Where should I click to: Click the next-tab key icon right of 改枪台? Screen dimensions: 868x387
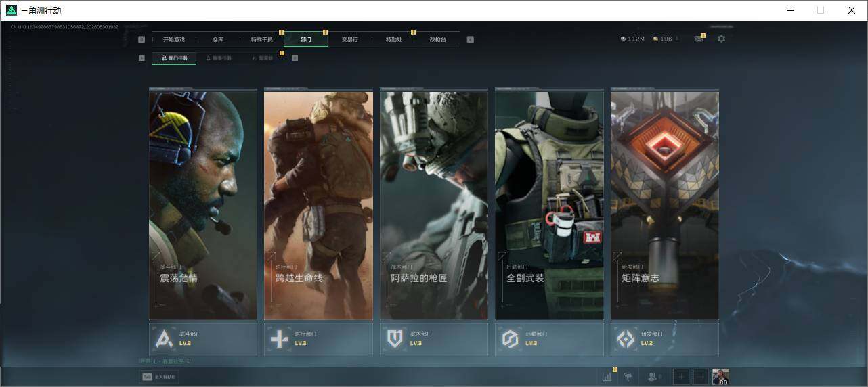click(471, 39)
